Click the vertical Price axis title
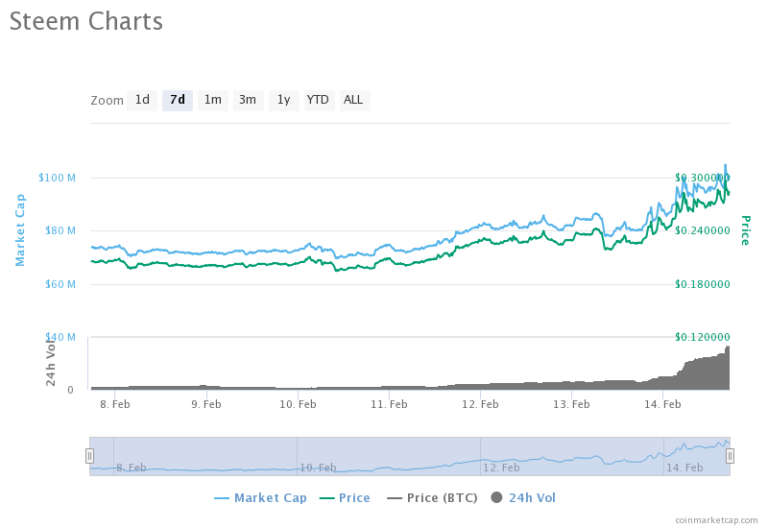The width and height of the screenshot is (768, 528). 745,230
